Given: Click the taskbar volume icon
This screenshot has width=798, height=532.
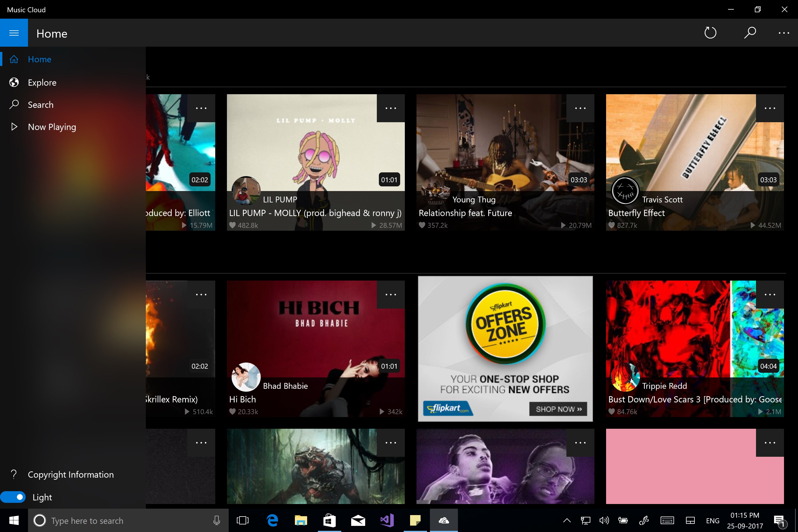Looking at the screenshot, I should point(604,520).
